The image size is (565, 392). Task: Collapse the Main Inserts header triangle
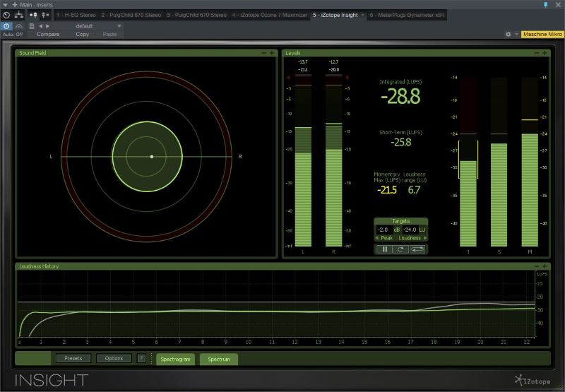(x=5, y=5)
